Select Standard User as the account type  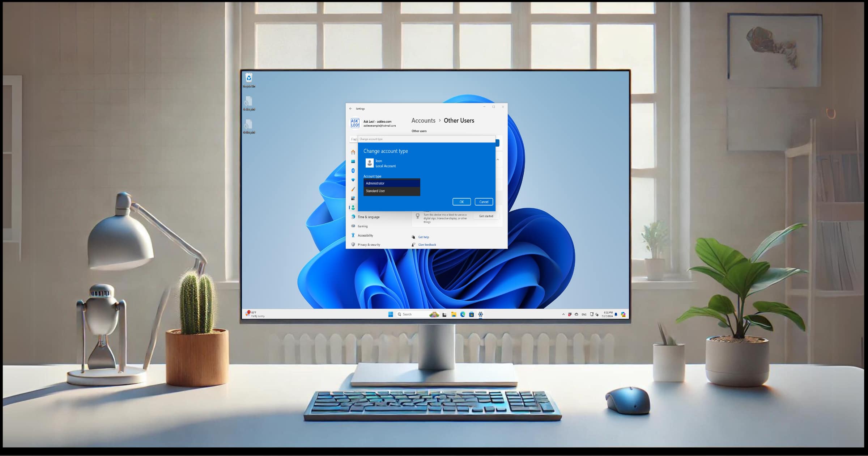click(376, 191)
